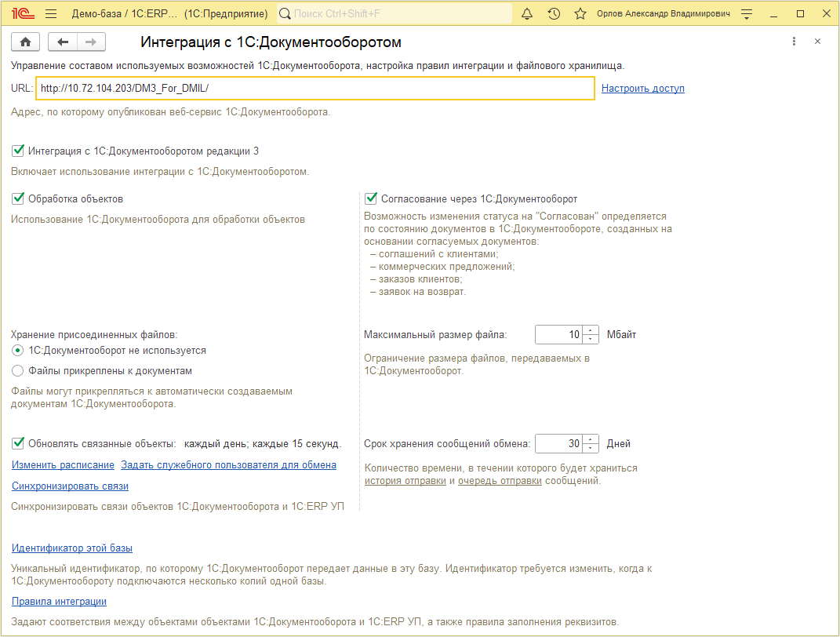840x637 pixels.
Task: Click the Максимальный размер файла label
Action: click(x=435, y=335)
